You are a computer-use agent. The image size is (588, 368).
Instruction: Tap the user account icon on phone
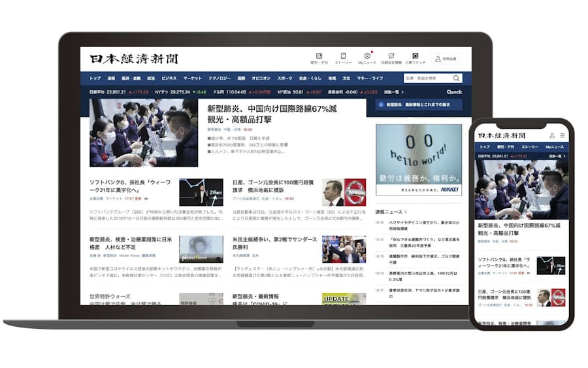click(x=552, y=135)
